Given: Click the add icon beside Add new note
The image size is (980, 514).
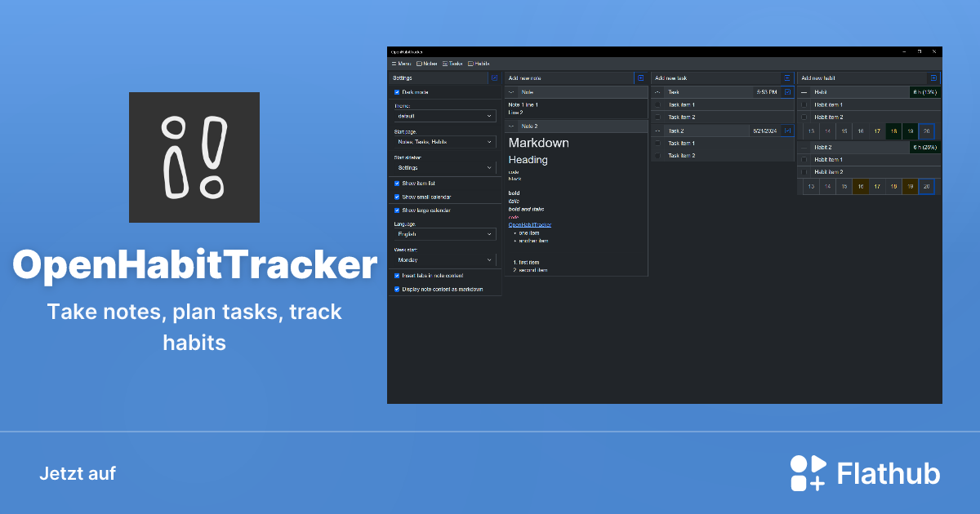Looking at the screenshot, I should (641, 77).
